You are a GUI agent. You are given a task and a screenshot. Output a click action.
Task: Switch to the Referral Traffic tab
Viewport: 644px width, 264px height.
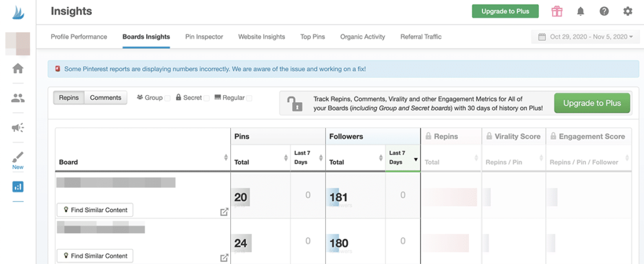[421, 37]
